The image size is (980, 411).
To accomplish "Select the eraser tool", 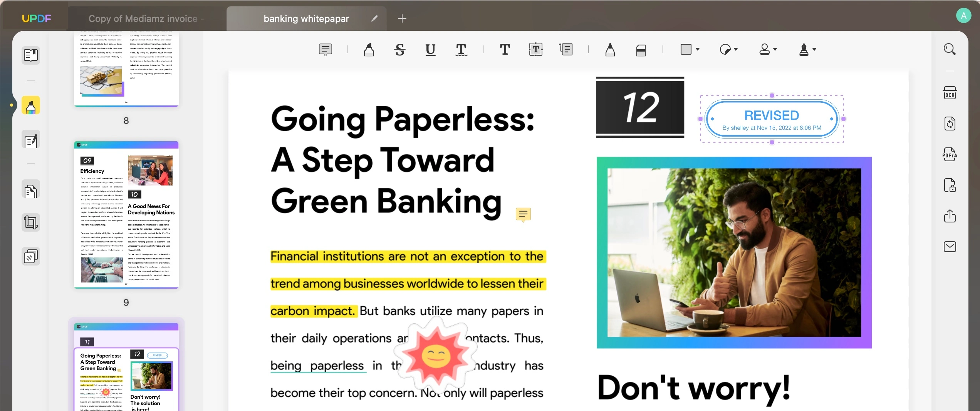I will tap(641, 50).
